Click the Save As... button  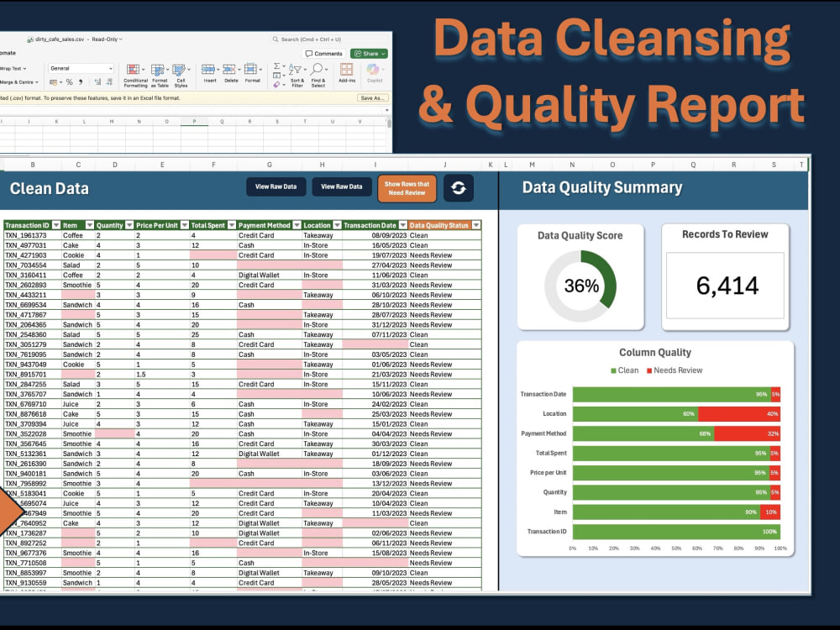click(x=372, y=98)
